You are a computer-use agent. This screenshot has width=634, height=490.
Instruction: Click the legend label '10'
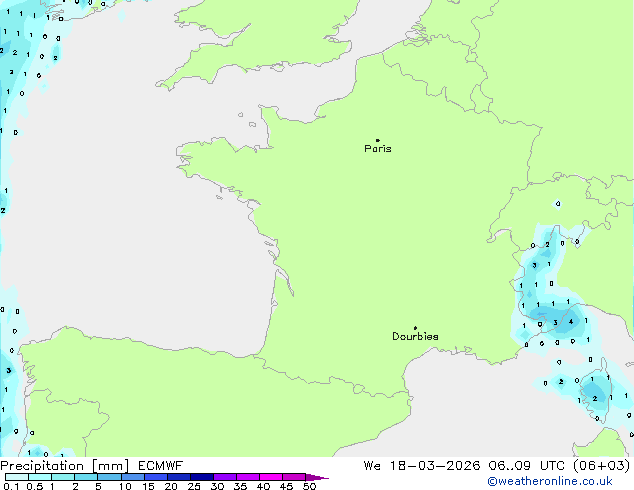125,486
